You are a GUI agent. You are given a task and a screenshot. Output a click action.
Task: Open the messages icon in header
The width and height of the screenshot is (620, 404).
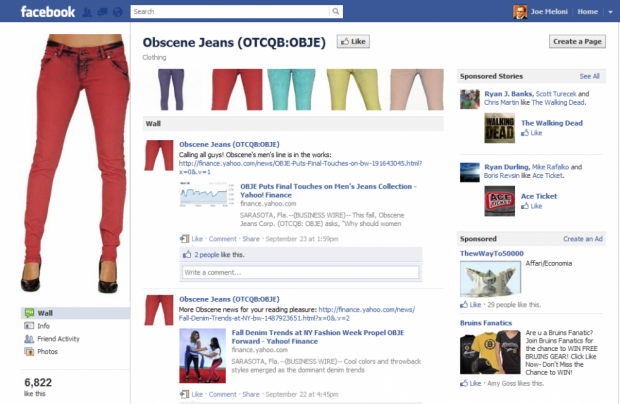pos(102,12)
